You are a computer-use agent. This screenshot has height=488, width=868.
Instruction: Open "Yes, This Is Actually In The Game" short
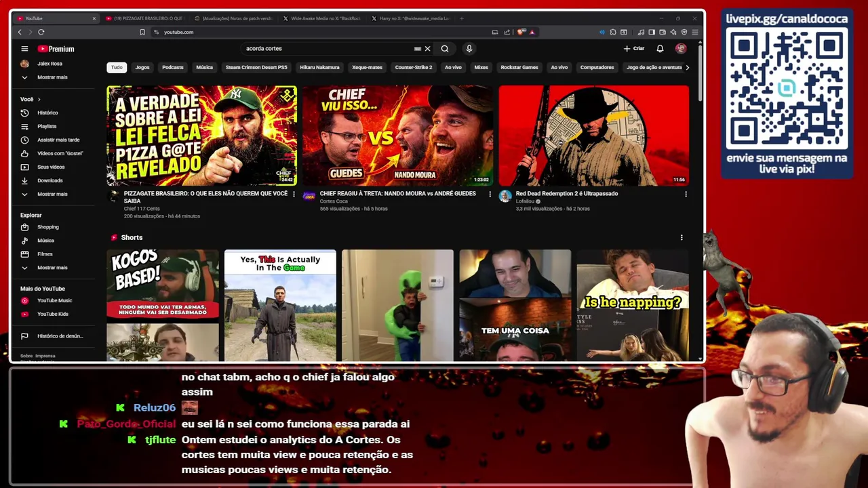coord(280,306)
